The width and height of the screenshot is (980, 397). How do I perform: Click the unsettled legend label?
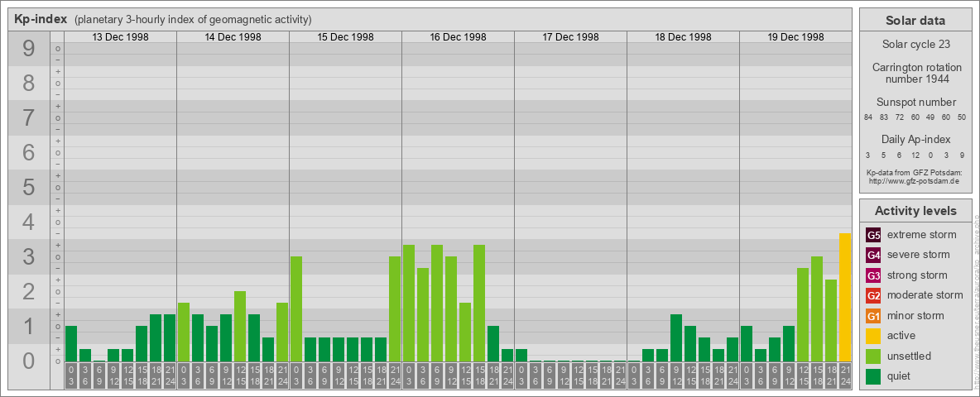click(x=910, y=356)
